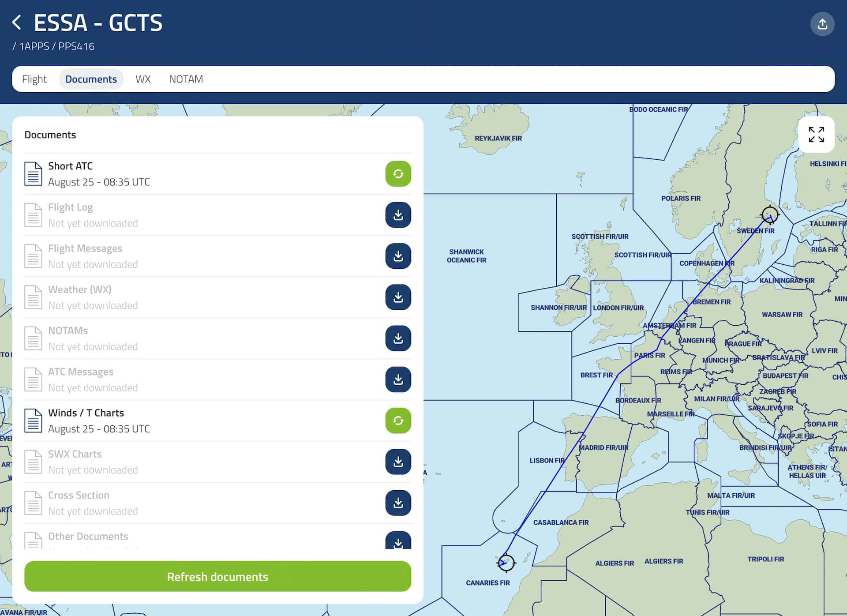This screenshot has height=616, width=847.
Task: Click the Flight Log file icon
Action: coord(33,215)
